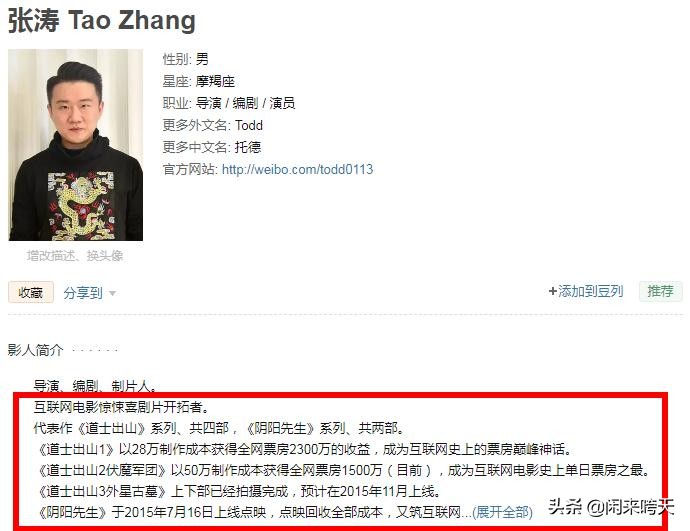Click 添加到豆列 link

pos(591,291)
